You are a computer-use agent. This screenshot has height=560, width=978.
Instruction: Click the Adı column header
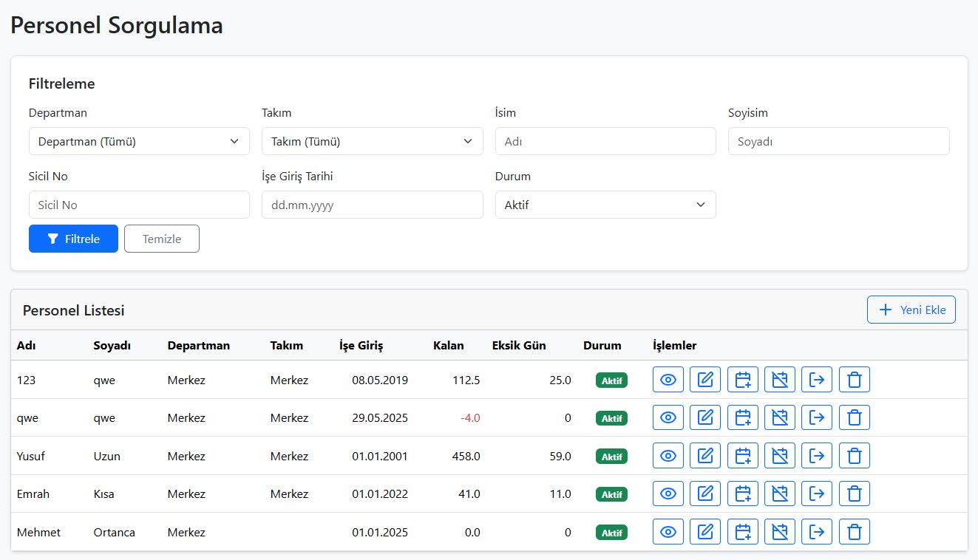click(x=27, y=345)
